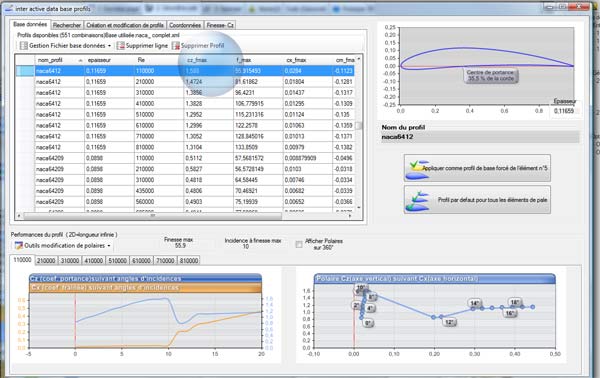
Task: Switch to the Rechercher tab
Action: pyautogui.click(x=67, y=25)
